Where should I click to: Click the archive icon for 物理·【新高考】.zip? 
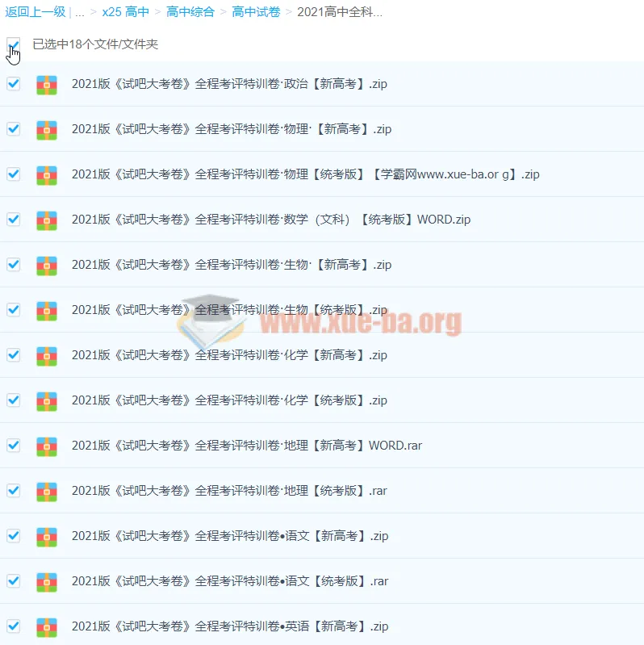[47, 130]
